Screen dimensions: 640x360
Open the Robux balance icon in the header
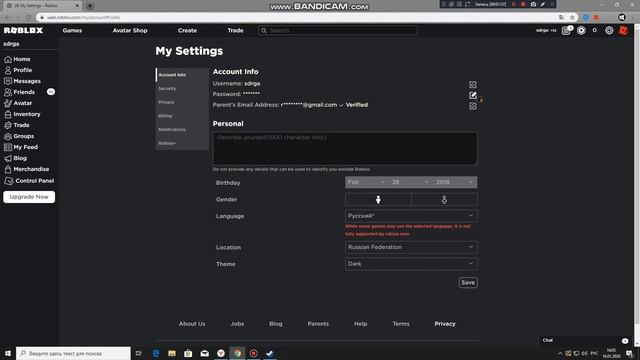(x=581, y=31)
